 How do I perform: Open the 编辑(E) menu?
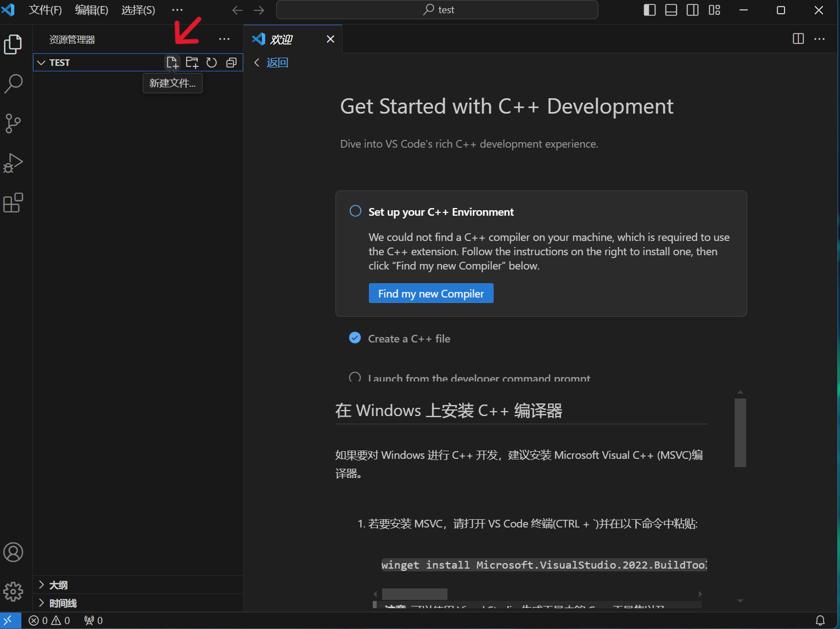[x=92, y=10]
